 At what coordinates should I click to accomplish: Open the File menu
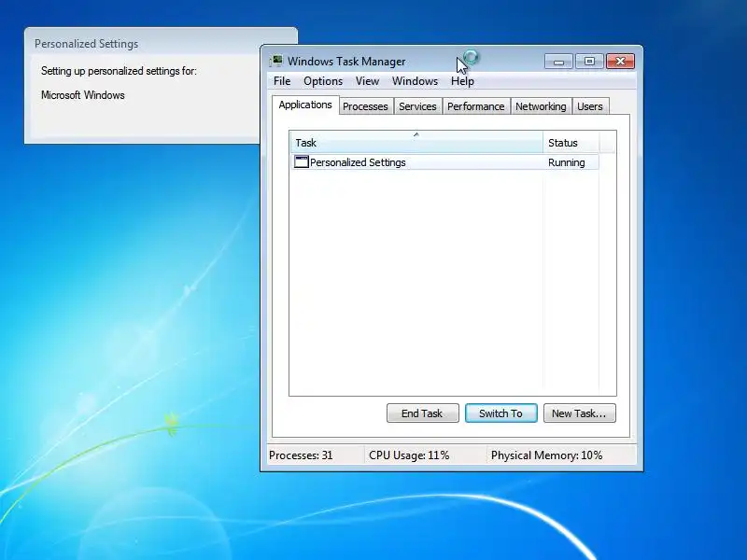click(x=282, y=81)
